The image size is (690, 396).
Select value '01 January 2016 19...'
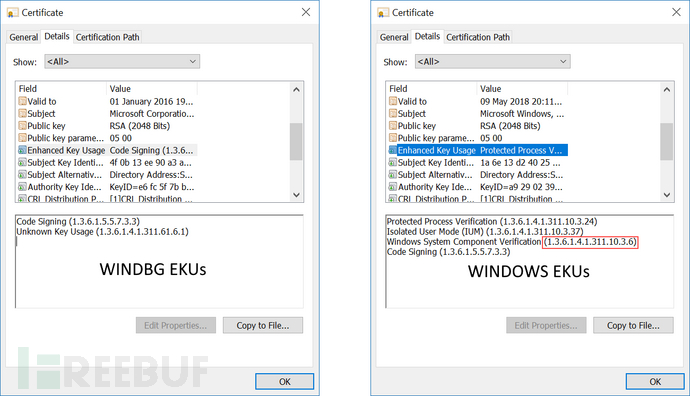pyautogui.click(x=151, y=102)
